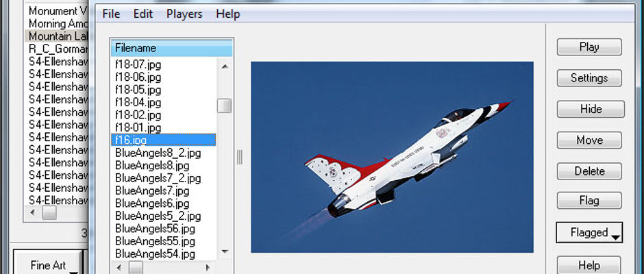Click the file list scroll down arrow

(225, 251)
